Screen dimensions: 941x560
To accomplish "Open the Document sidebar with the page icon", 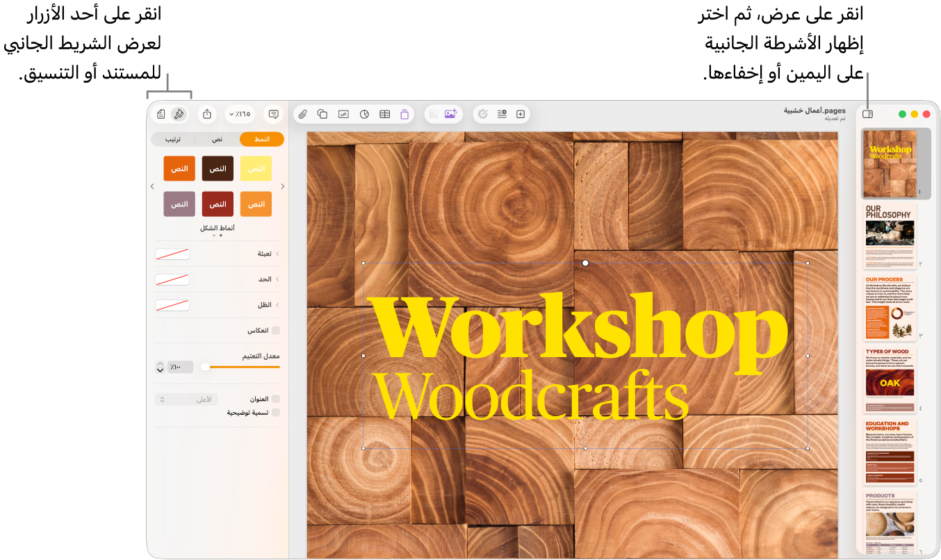I will (x=161, y=114).
